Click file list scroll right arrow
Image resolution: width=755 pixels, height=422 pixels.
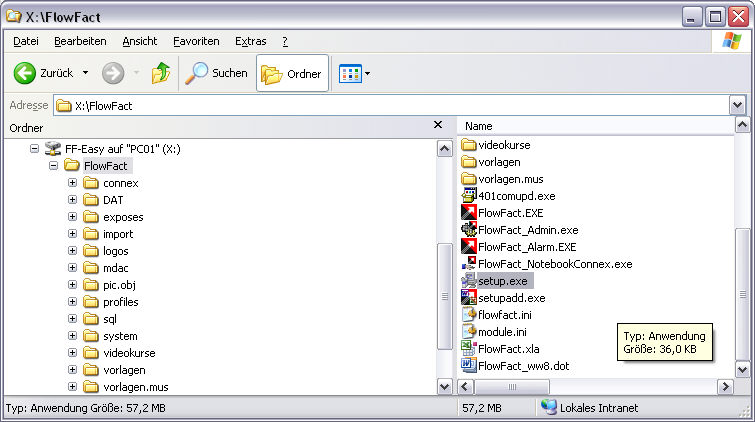pyautogui.click(x=725, y=387)
